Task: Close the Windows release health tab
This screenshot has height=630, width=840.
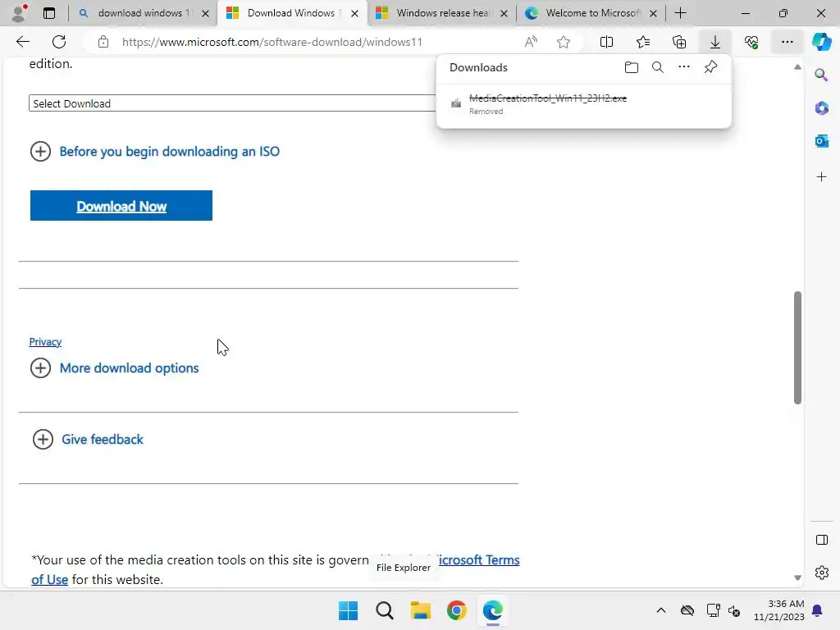Action: [x=504, y=13]
